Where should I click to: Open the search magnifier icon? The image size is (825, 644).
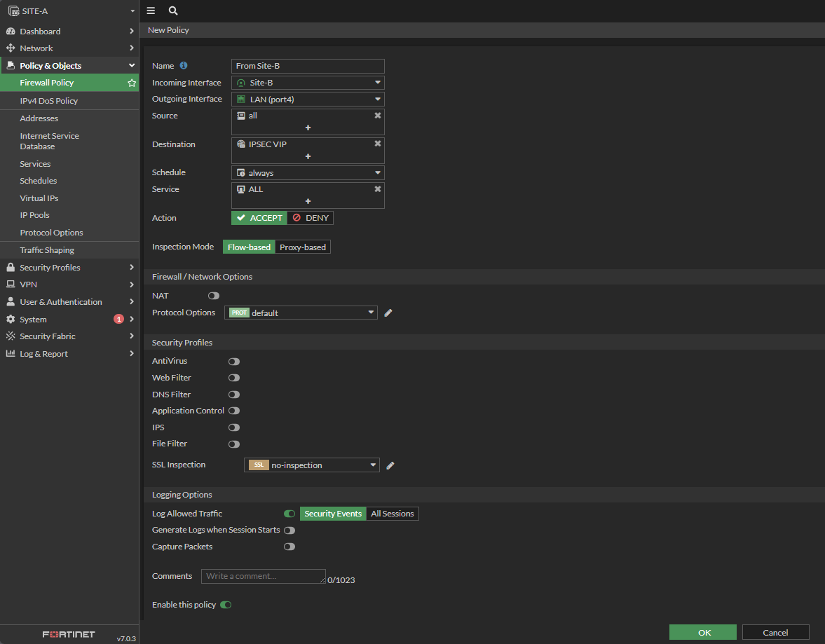point(173,11)
